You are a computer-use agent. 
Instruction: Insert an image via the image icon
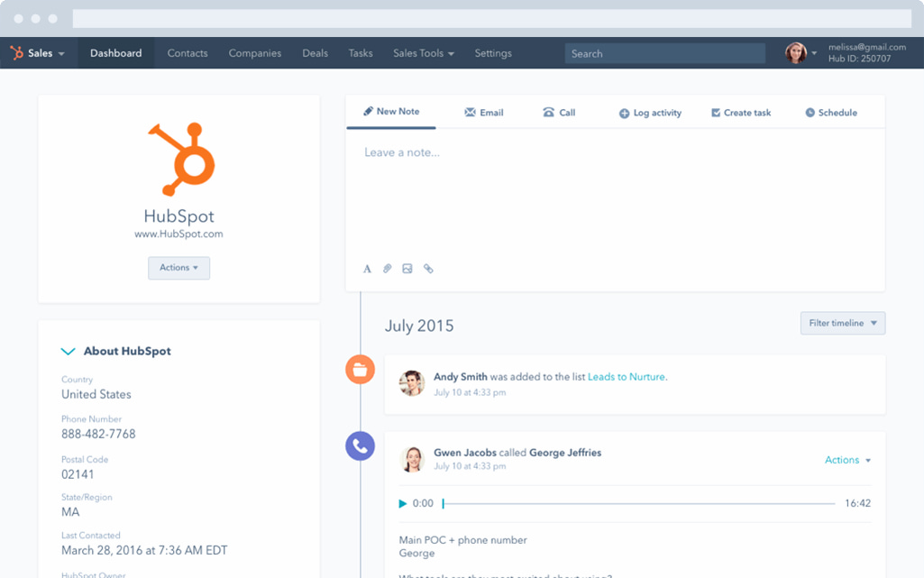point(408,269)
